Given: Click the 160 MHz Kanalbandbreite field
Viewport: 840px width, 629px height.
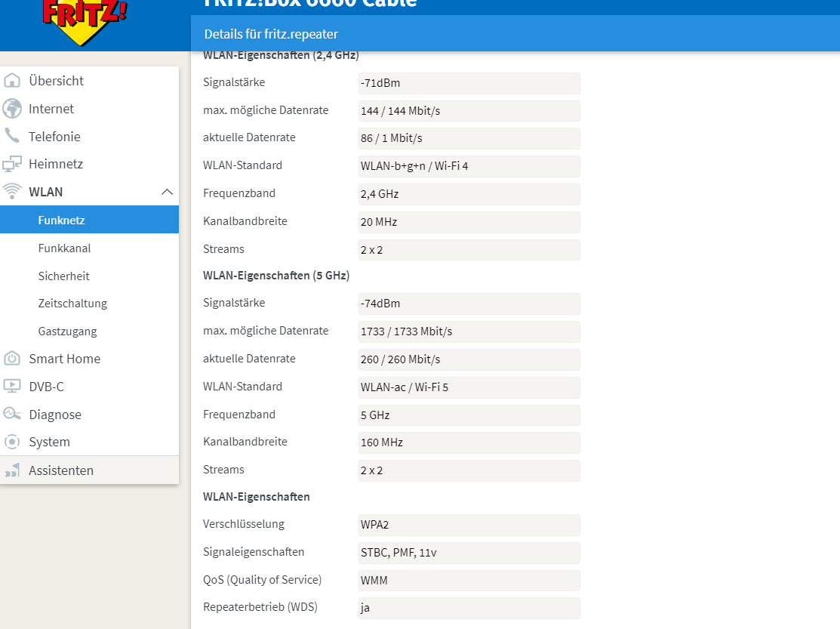Looking at the screenshot, I should click(x=469, y=442).
